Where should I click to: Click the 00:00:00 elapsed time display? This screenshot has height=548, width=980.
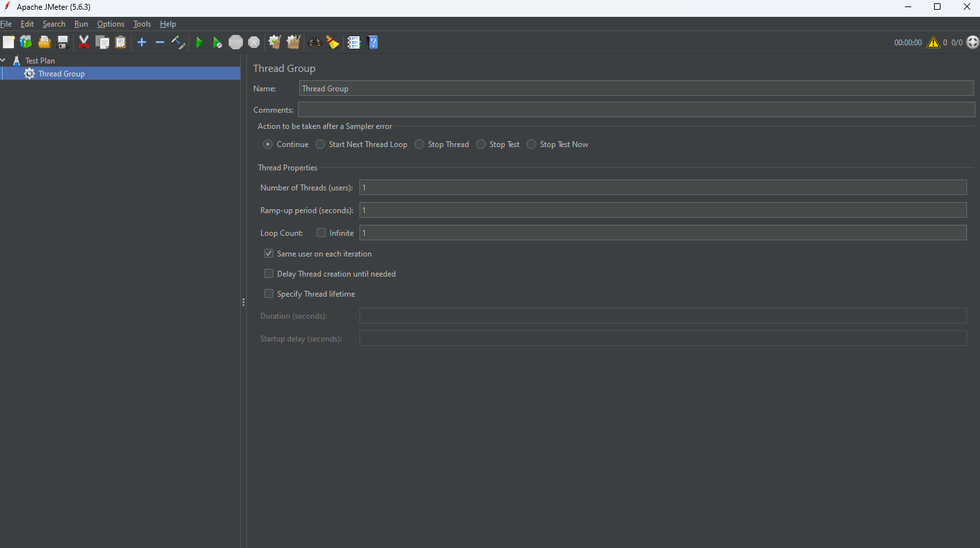click(x=907, y=42)
